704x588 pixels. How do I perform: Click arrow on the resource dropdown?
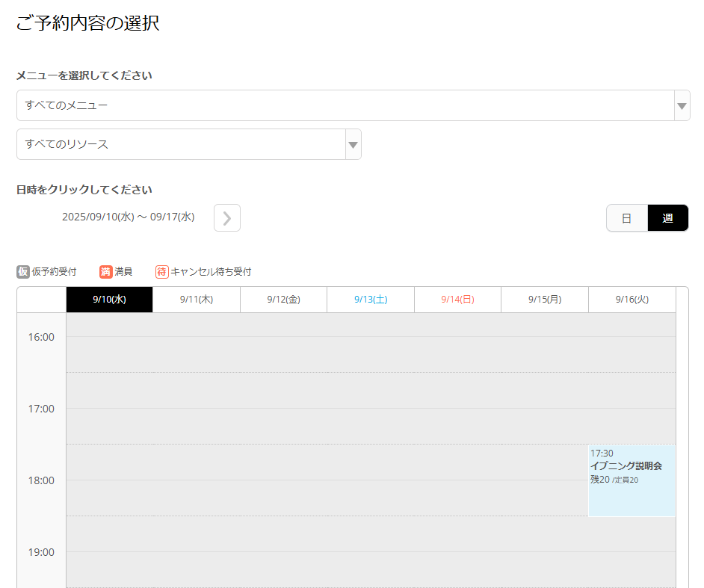pos(353,145)
